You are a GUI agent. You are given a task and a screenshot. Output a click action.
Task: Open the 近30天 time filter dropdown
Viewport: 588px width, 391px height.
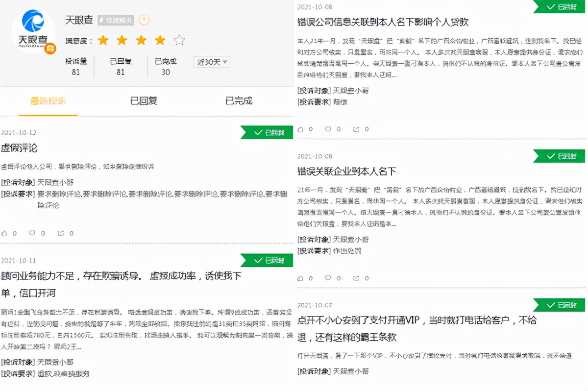coord(211,62)
